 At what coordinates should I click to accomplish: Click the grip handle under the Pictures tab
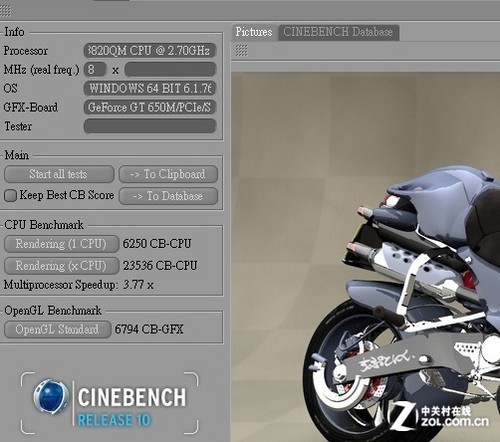tap(242, 51)
